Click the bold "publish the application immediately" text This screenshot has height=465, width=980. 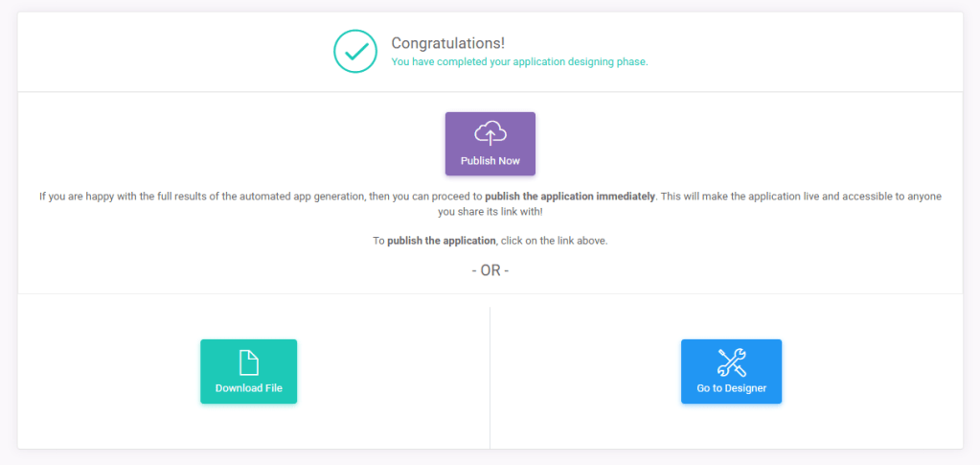pos(570,197)
